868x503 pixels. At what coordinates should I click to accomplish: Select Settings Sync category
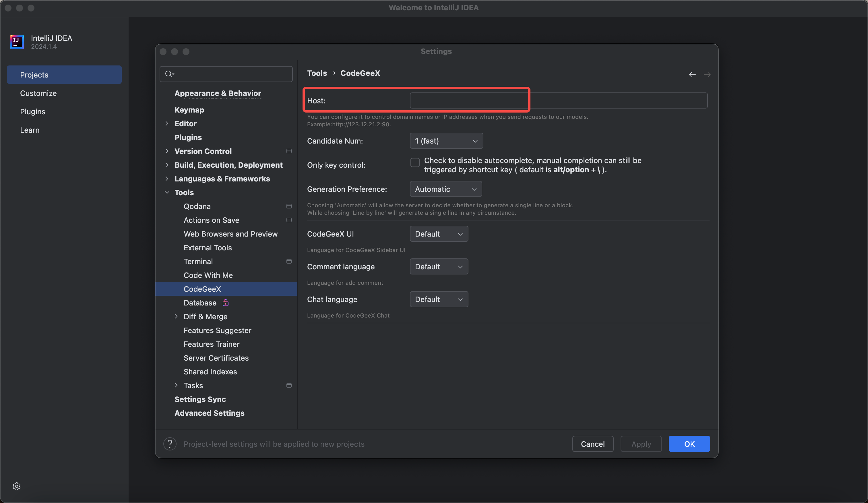coord(200,399)
